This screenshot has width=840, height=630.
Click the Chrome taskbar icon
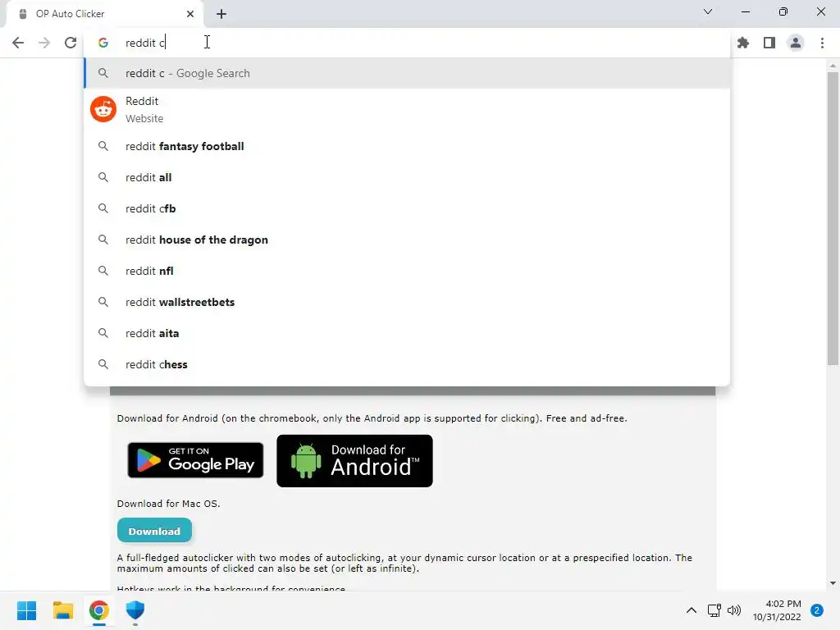tap(99, 610)
